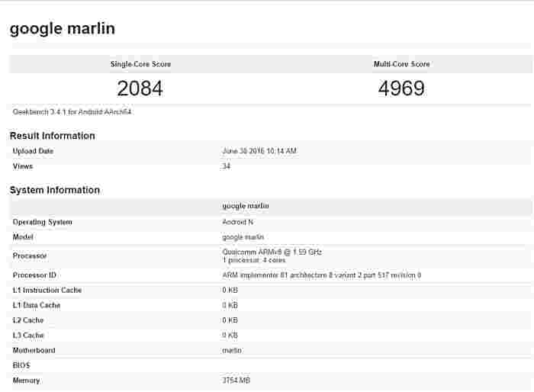Select the 'L2 Cache' label
Viewport: 534px width, 392px height.
pyautogui.click(x=28, y=320)
